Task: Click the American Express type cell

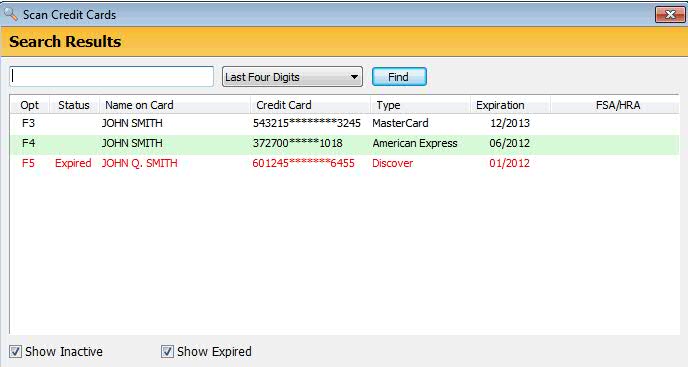Action: coord(415,143)
